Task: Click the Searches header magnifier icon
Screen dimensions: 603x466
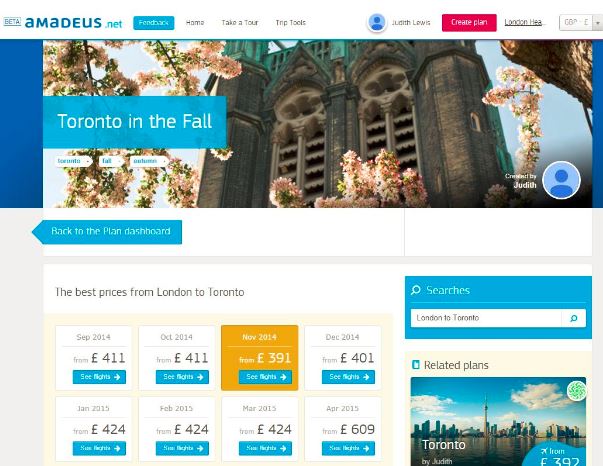Action: pos(416,290)
